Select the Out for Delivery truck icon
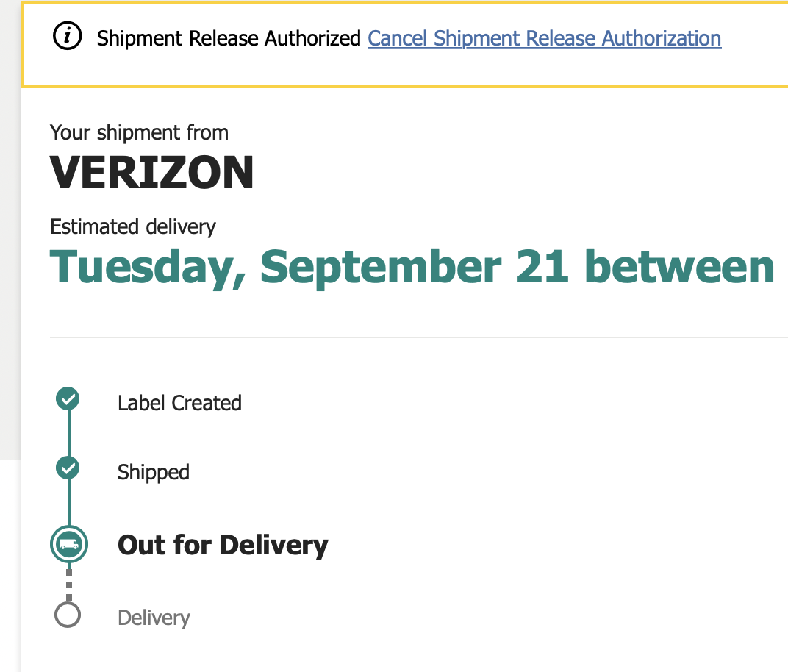The image size is (788, 672). click(x=69, y=545)
